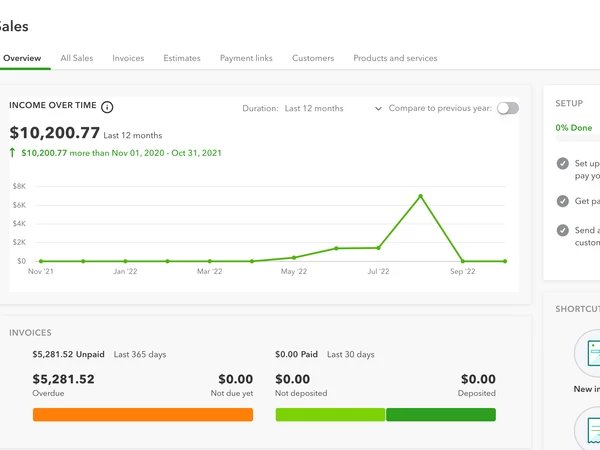
Task: Open the Invoices tab
Action: tap(128, 58)
